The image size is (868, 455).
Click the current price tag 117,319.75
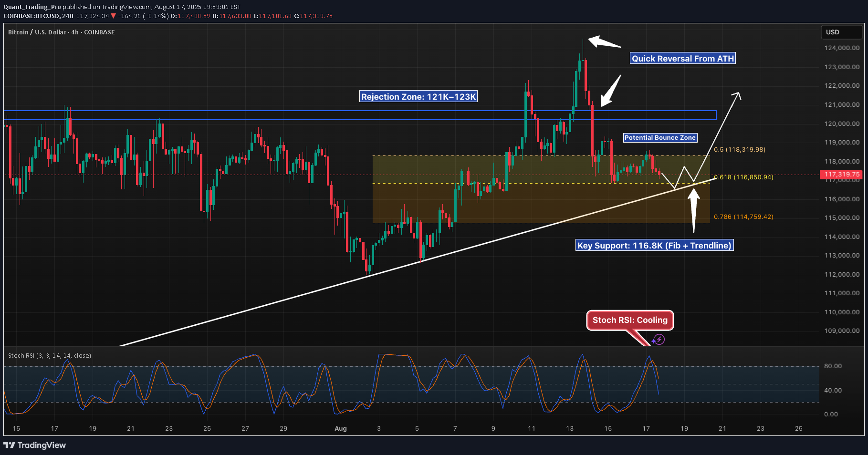tap(842, 175)
